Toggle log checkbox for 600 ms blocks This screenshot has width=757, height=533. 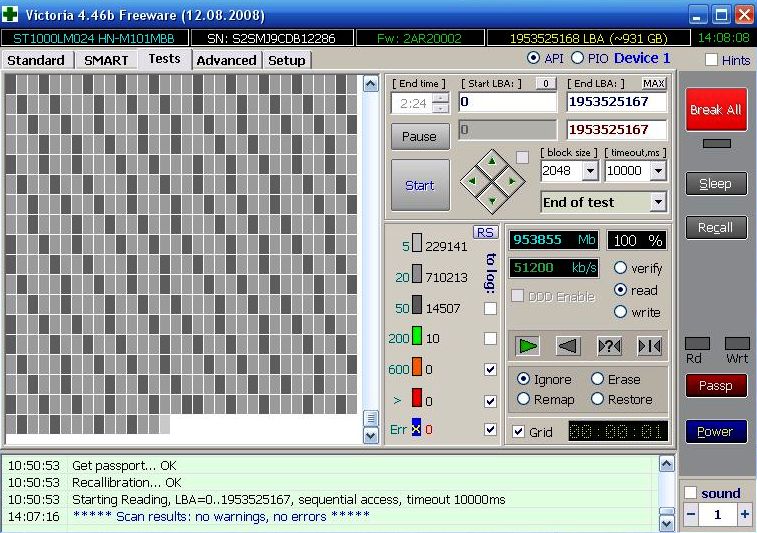coord(490,369)
